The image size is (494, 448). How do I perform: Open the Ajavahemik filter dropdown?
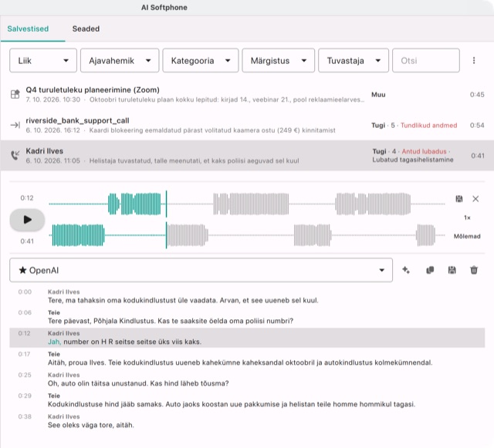point(120,60)
